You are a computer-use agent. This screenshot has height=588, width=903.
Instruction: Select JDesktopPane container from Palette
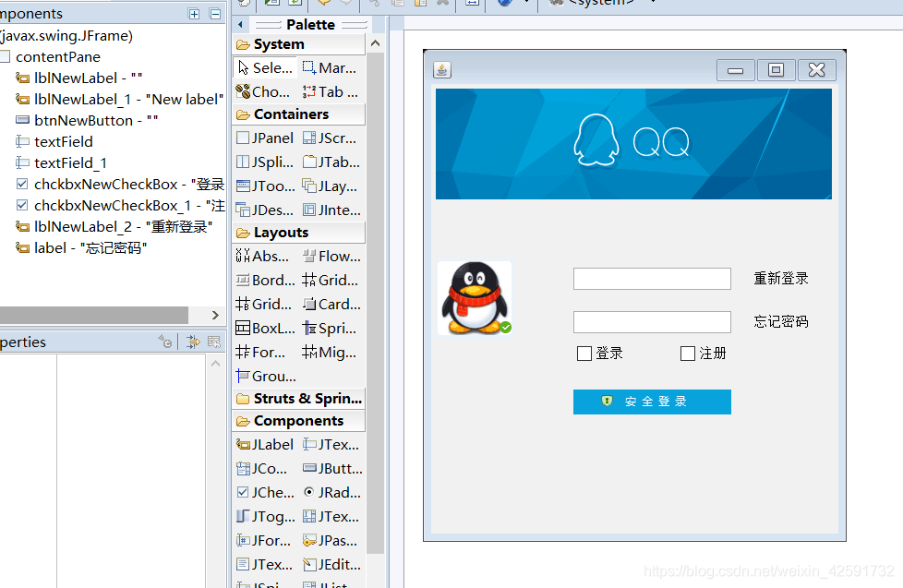265,210
